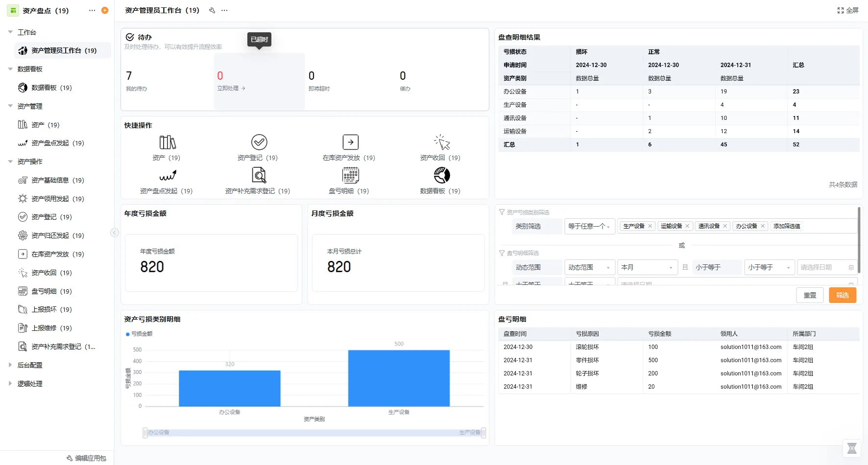Select 上报维修 in the sidebar
The height and width of the screenshot is (465, 868).
51,328
